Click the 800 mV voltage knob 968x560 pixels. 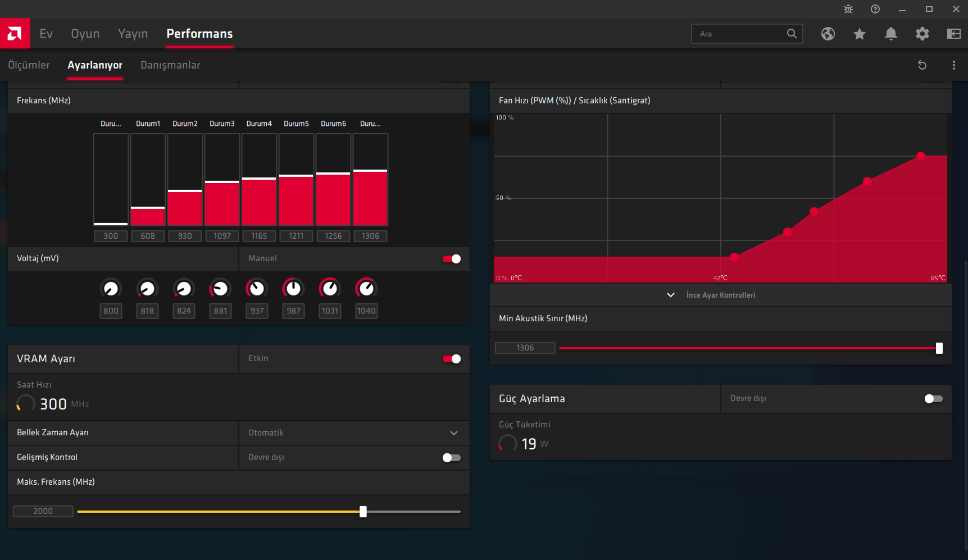click(111, 289)
